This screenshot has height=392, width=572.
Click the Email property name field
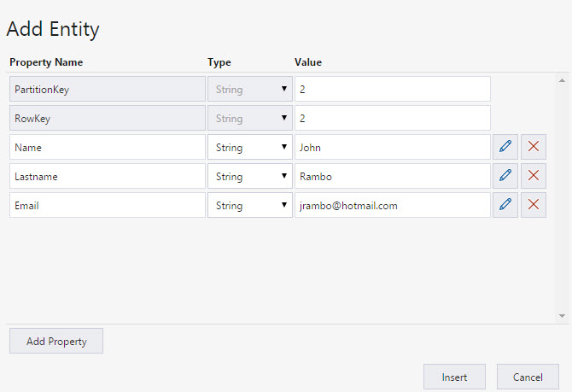[x=107, y=205]
